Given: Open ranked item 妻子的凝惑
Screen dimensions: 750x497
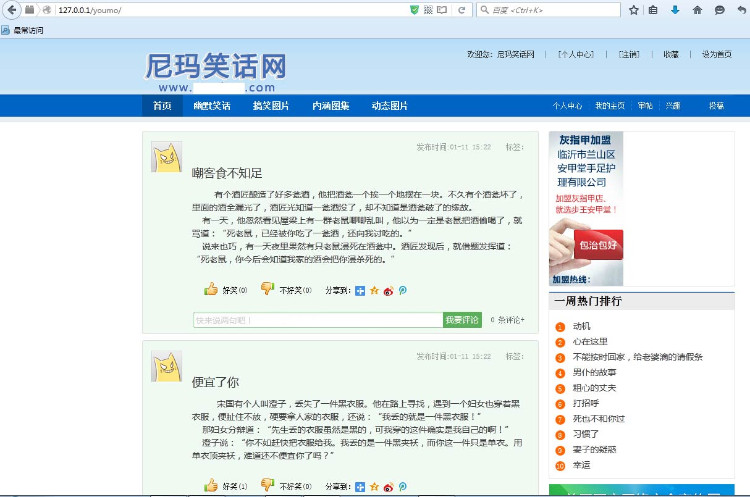Looking at the screenshot, I should tap(595, 450).
